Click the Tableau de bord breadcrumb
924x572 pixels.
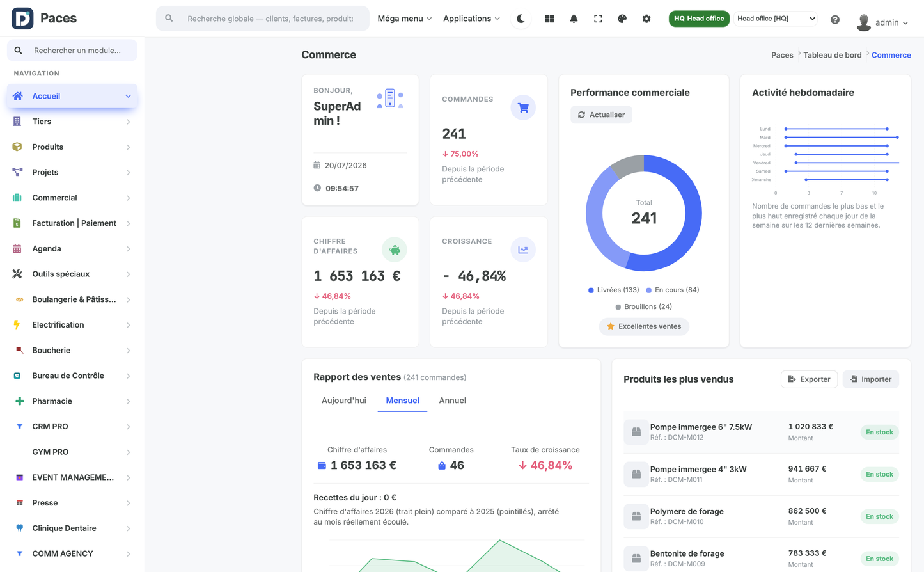(833, 55)
